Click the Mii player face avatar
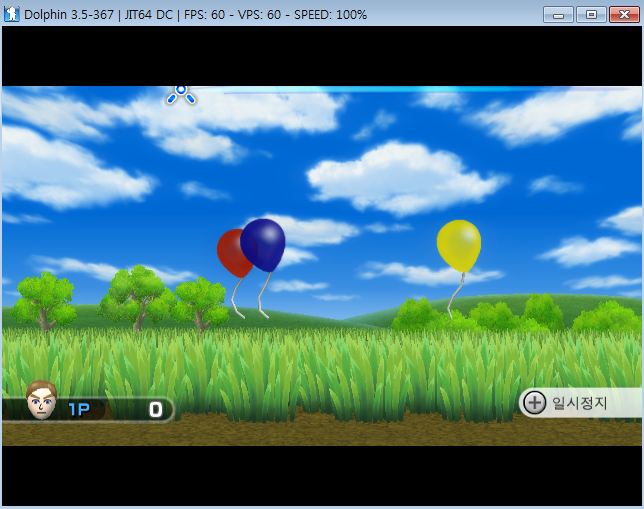 (41, 400)
